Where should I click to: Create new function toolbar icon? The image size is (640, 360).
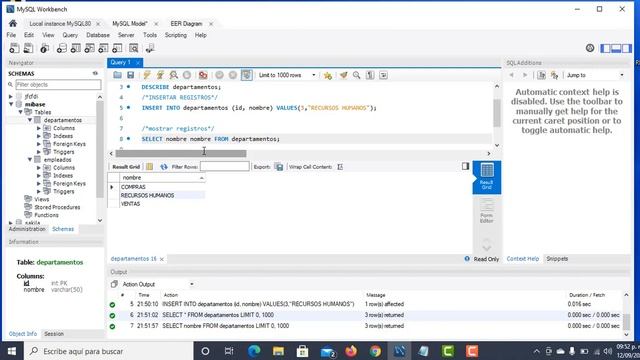pos(117,48)
